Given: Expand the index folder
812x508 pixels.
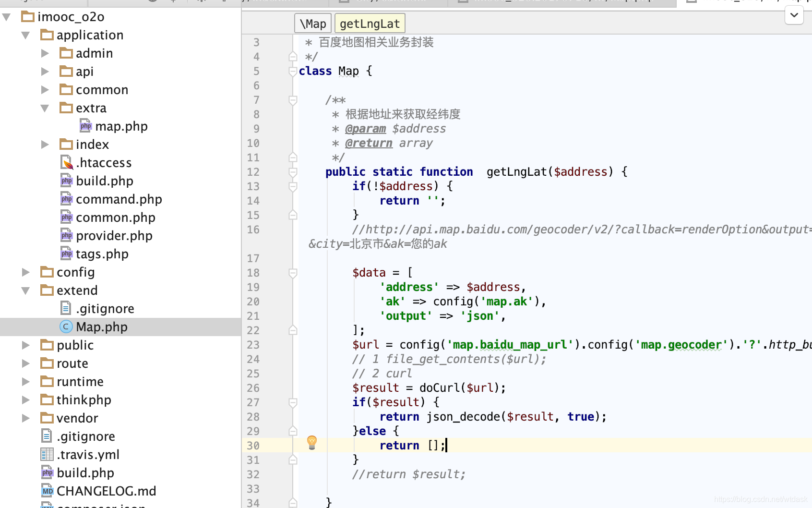Looking at the screenshot, I should point(45,145).
